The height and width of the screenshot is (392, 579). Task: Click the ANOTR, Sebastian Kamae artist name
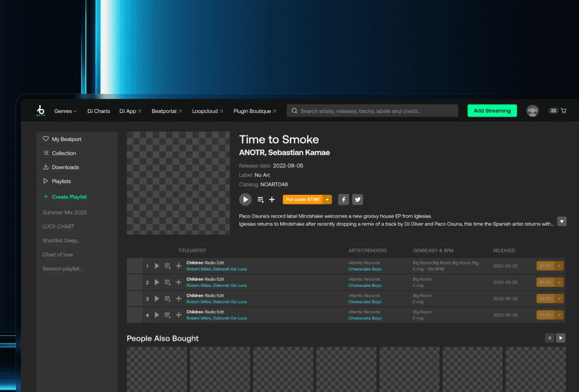pos(285,153)
